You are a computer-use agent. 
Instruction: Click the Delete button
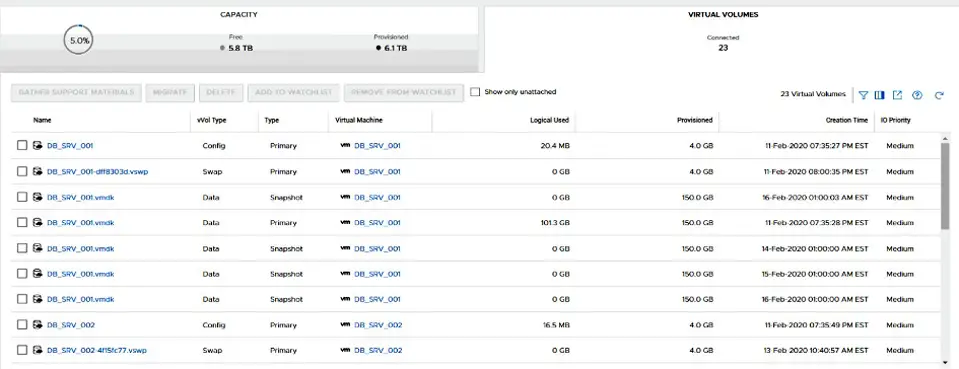(221, 92)
